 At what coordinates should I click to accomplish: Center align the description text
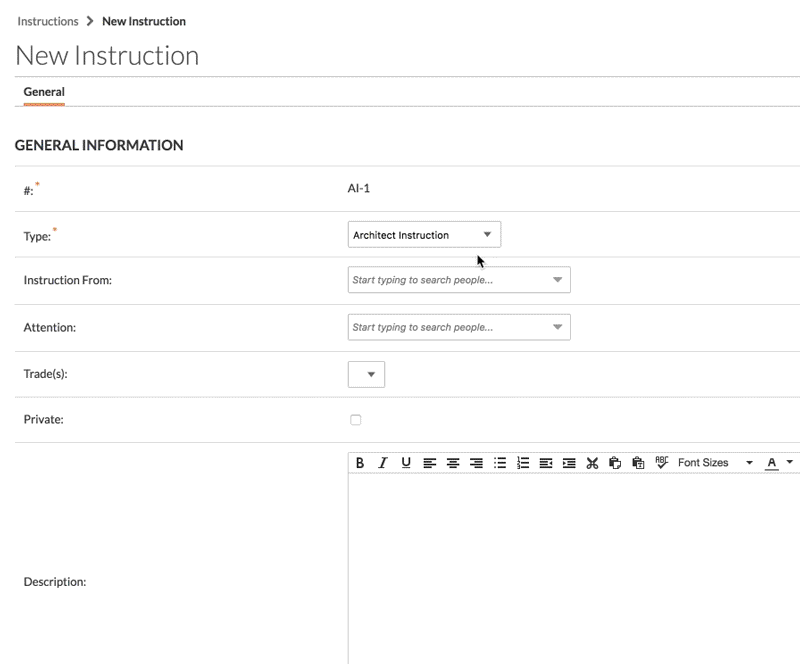(453, 463)
